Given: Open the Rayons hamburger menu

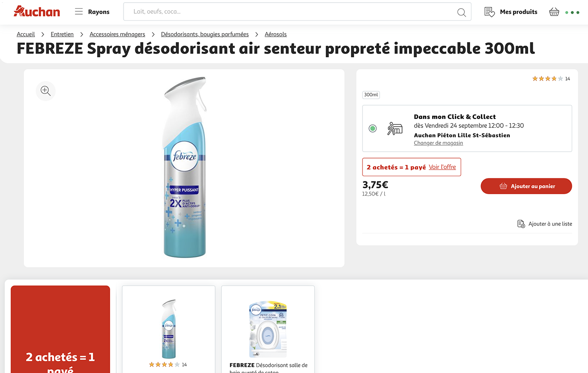Looking at the screenshot, I should coord(79,12).
